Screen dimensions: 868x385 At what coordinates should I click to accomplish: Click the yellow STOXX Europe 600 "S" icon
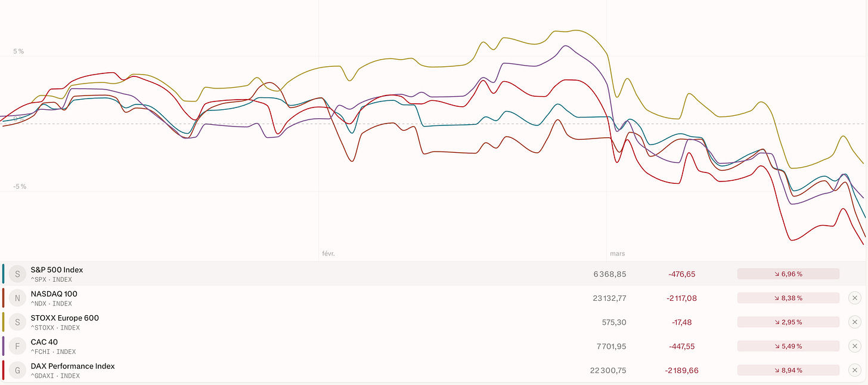(17, 322)
